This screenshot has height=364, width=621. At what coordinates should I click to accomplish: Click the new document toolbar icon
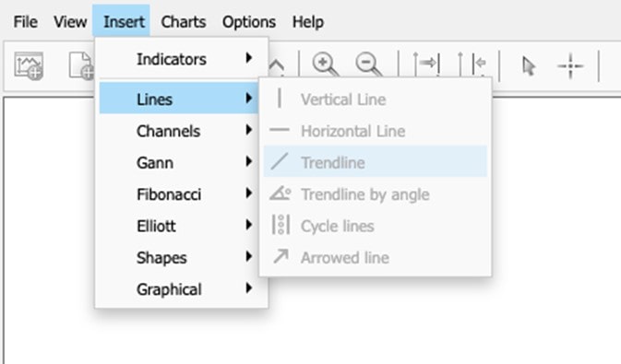tap(81, 65)
